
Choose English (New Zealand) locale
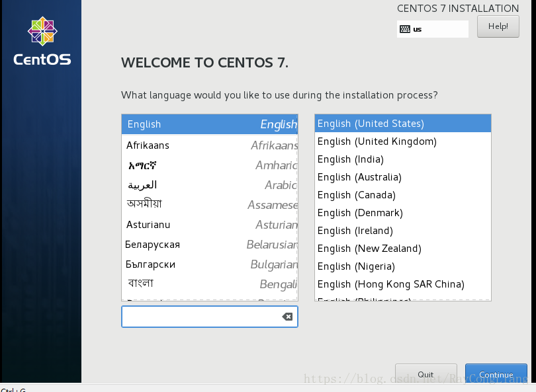[x=403, y=249]
